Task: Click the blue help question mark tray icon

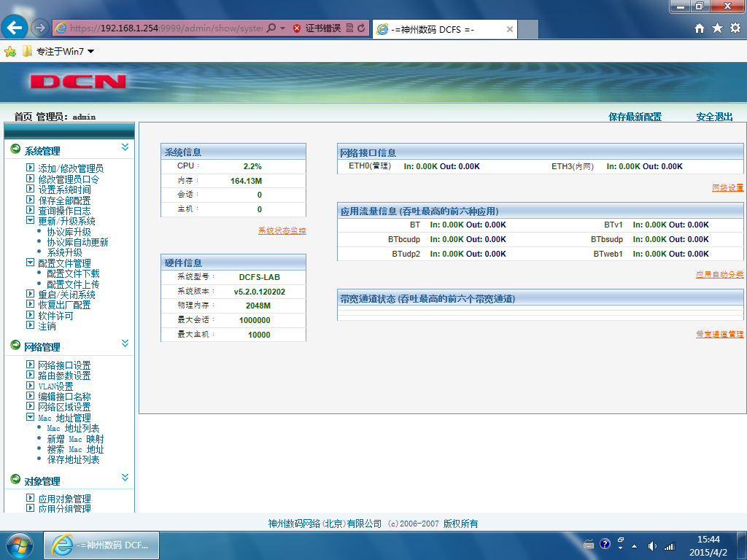Action: click(x=605, y=544)
